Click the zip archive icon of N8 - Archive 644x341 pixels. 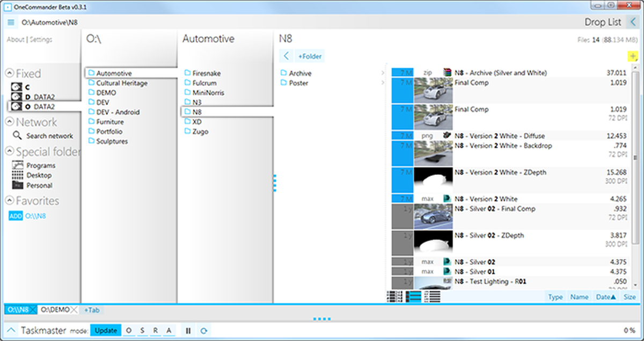pyautogui.click(x=448, y=73)
